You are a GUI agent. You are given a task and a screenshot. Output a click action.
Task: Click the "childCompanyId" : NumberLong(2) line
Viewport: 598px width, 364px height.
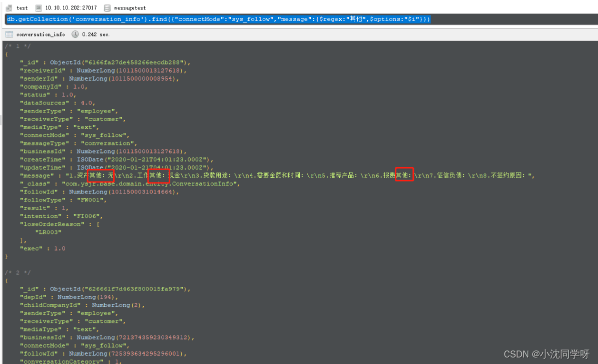tap(83, 305)
